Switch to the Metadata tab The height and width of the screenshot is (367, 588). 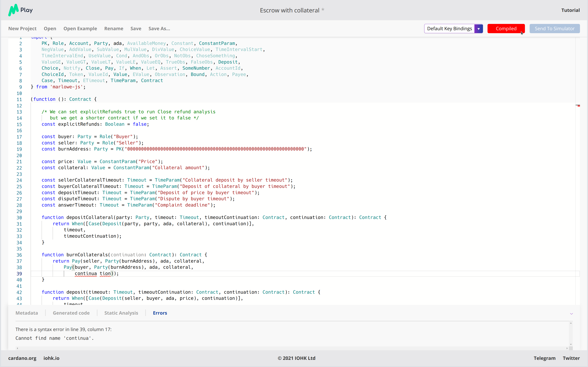pyautogui.click(x=27, y=313)
